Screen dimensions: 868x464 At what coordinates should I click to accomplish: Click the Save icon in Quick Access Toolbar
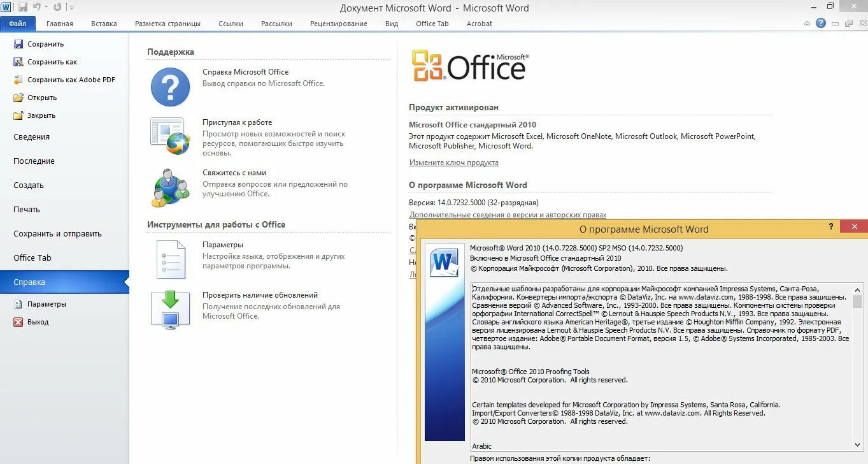(23, 8)
